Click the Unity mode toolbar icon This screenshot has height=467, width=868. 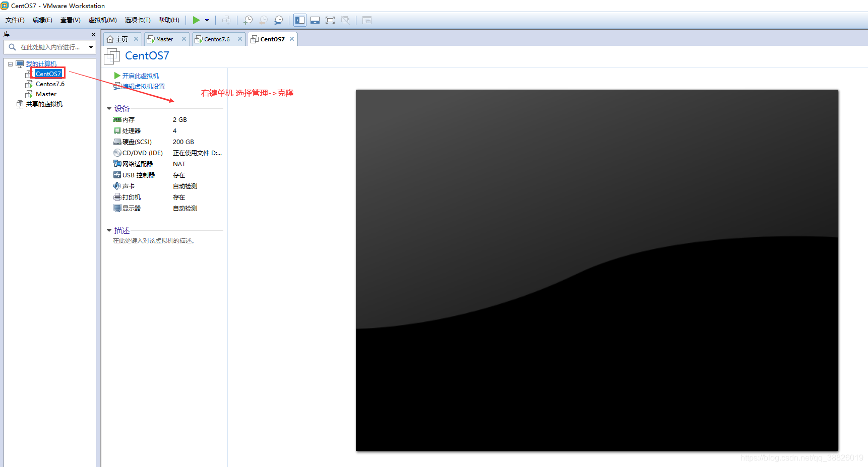345,20
